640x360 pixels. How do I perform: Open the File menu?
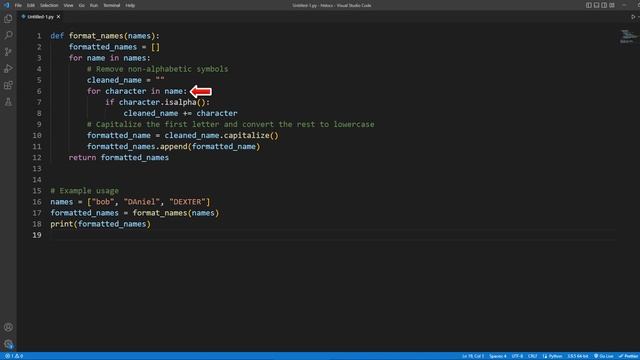click(x=18, y=5)
